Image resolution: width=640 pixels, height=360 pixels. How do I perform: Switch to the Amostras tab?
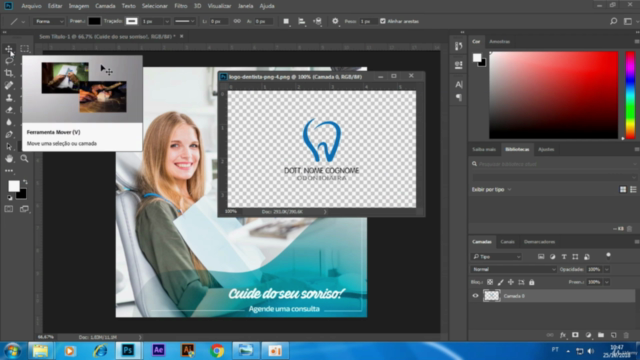[x=499, y=42]
